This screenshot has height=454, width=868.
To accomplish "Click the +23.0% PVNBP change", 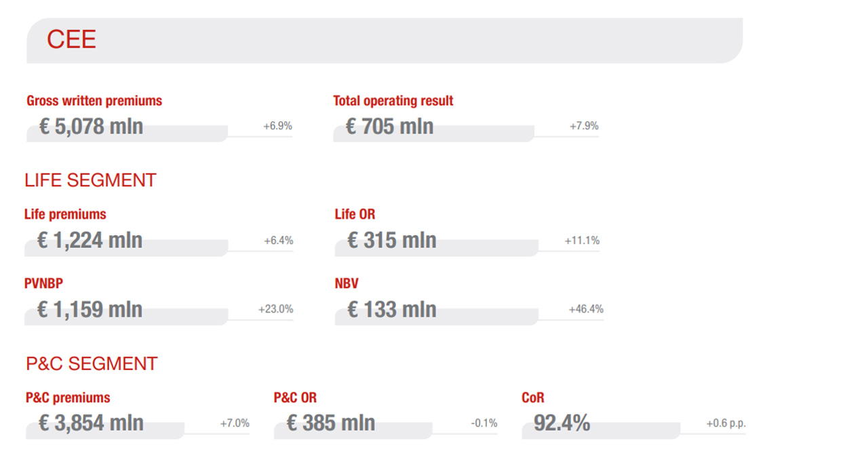I will [275, 309].
